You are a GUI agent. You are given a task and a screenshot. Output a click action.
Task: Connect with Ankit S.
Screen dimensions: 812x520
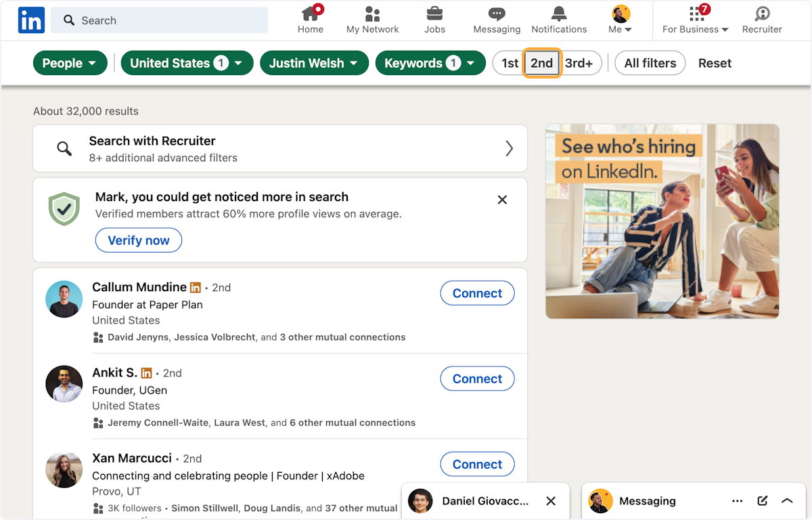click(477, 378)
